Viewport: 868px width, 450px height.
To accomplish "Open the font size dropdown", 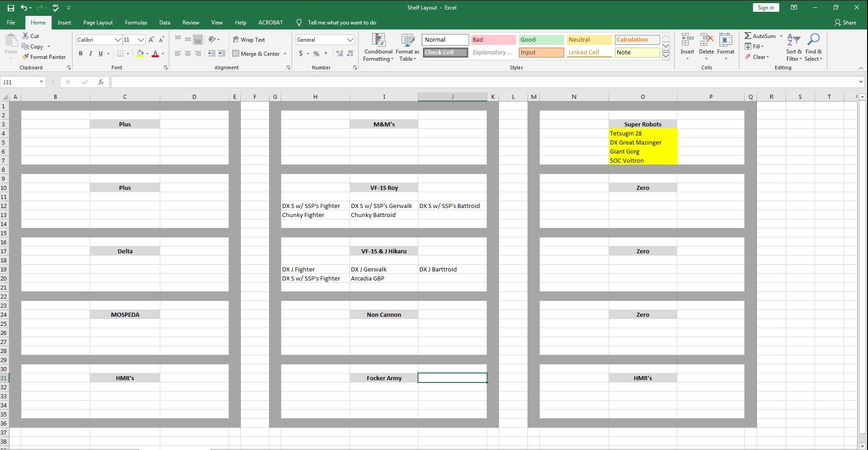I will [141, 40].
